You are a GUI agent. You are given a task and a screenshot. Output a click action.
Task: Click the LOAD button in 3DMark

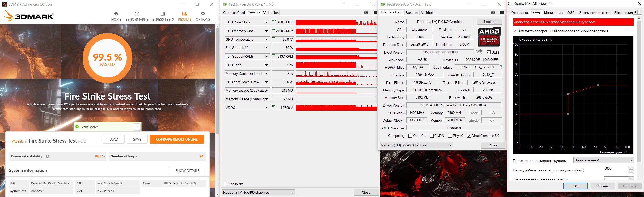click(x=114, y=139)
